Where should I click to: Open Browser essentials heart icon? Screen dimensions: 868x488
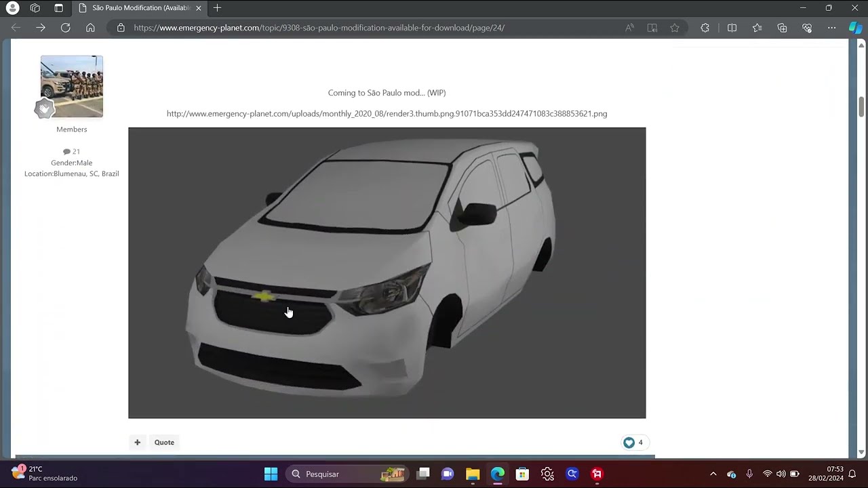807,28
